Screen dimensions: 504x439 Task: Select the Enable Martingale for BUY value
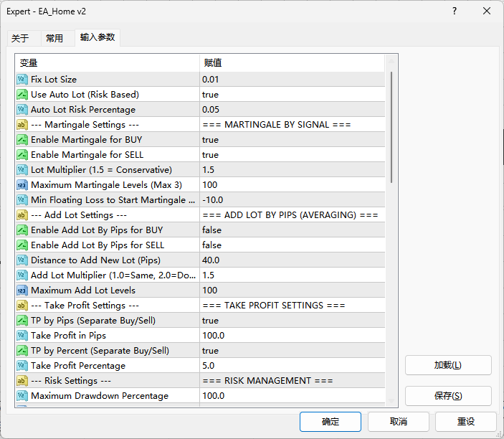click(210, 140)
